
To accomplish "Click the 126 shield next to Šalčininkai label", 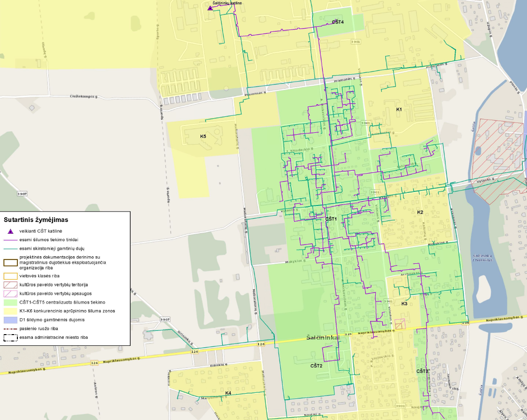I will coord(348,334).
